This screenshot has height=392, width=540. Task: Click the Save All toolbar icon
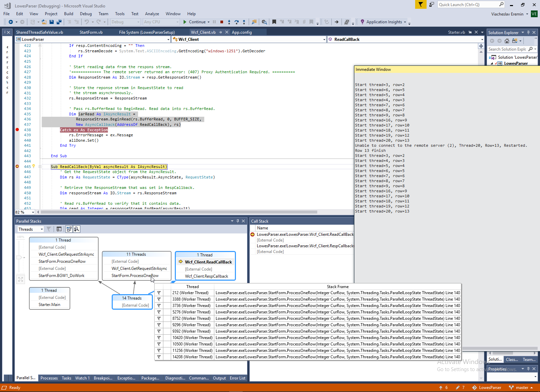(59, 22)
